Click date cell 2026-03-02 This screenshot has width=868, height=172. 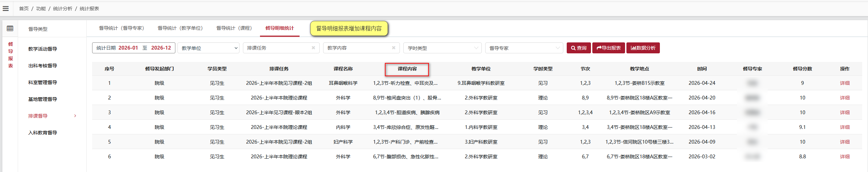pyautogui.click(x=702, y=157)
